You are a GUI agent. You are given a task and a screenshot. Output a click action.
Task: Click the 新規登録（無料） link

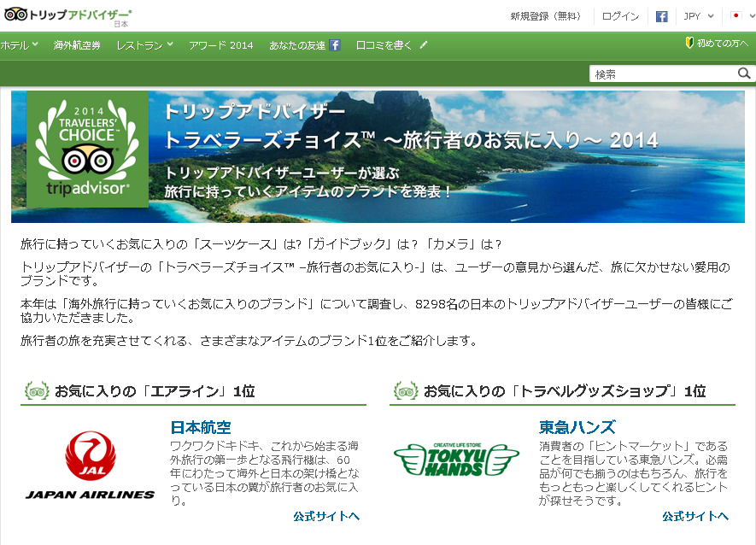(545, 16)
